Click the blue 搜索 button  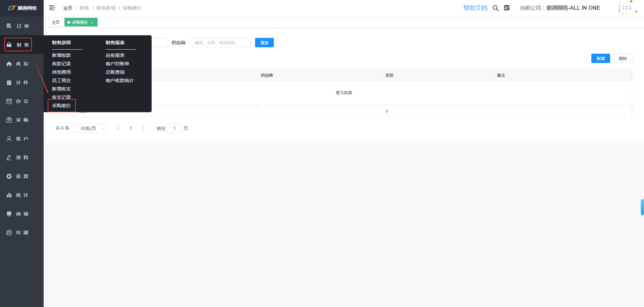tap(264, 43)
